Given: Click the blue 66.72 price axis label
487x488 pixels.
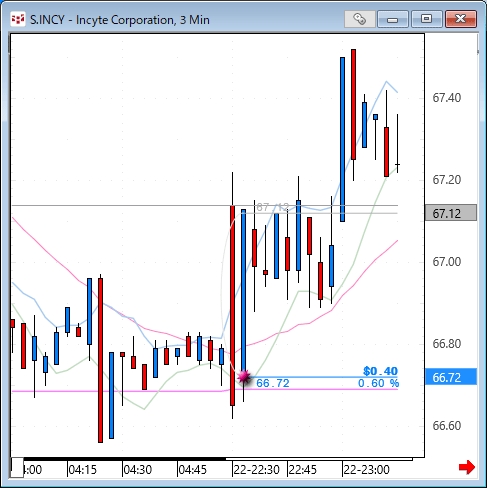Looking at the screenshot, I should (451, 377).
